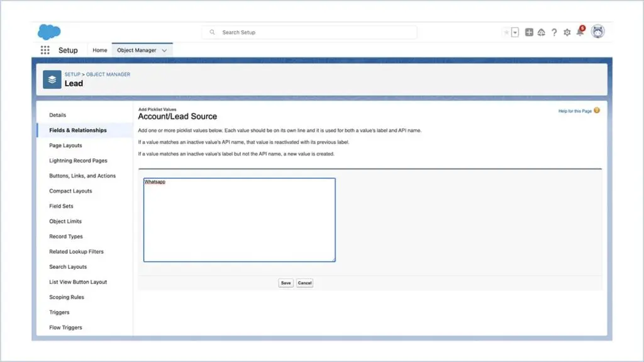The height and width of the screenshot is (362, 644).
Task: Click the Lead object layers icon
Action: [52, 79]
